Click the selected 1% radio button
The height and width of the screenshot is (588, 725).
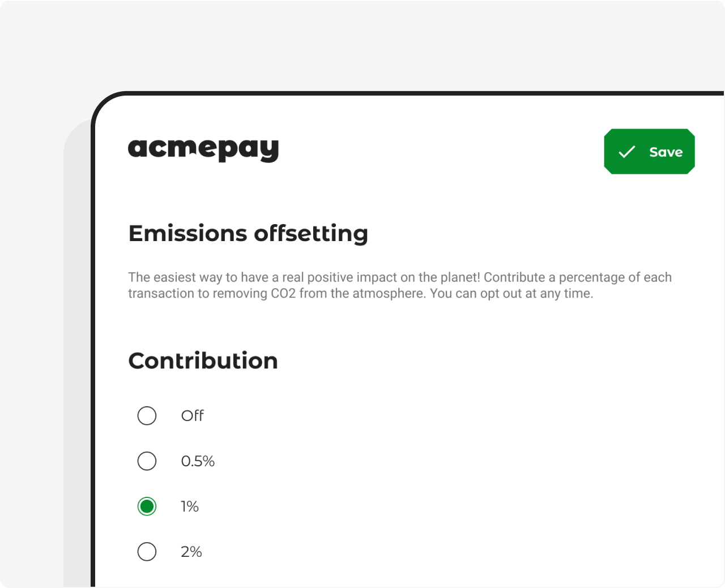coord(147,506)
